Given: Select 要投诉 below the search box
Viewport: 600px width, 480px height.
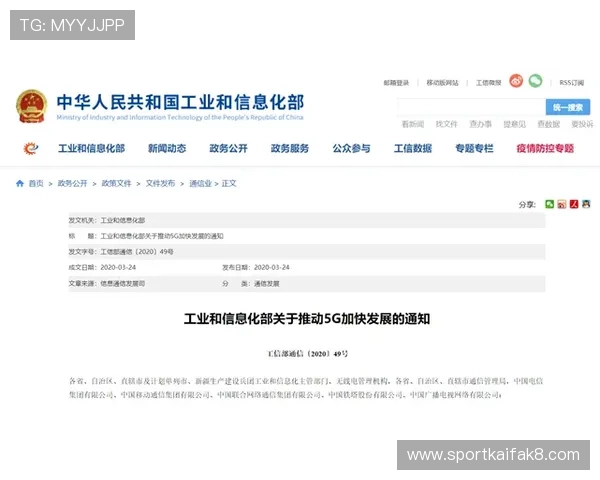Looking at the screenshot, I should tap(582, 124).
